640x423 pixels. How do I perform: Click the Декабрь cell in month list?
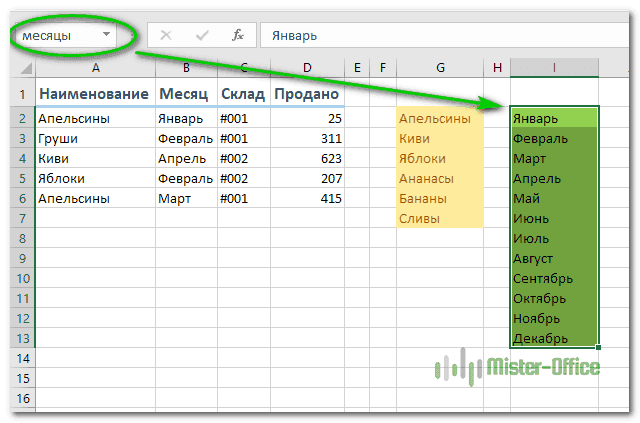(x=554, y=338)
